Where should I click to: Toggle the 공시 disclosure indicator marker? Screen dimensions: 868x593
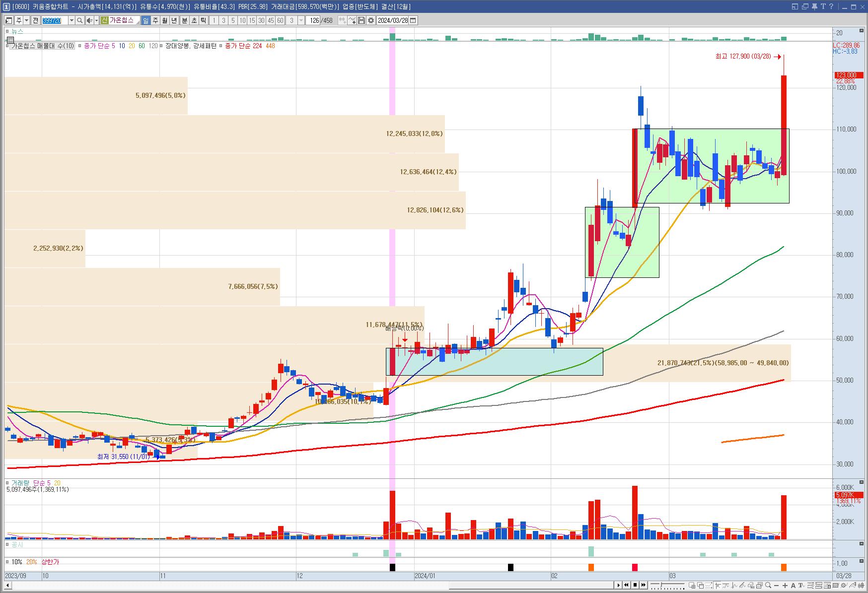[7, 544]
